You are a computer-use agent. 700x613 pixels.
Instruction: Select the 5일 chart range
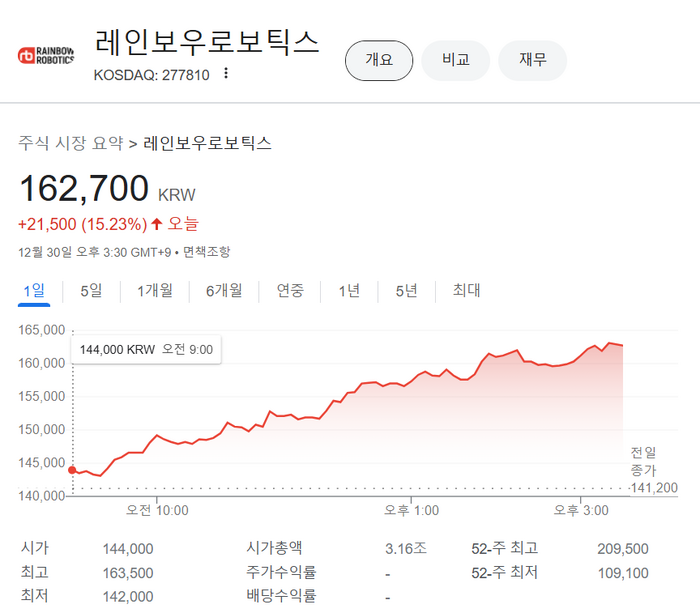[x=91, y=291]
